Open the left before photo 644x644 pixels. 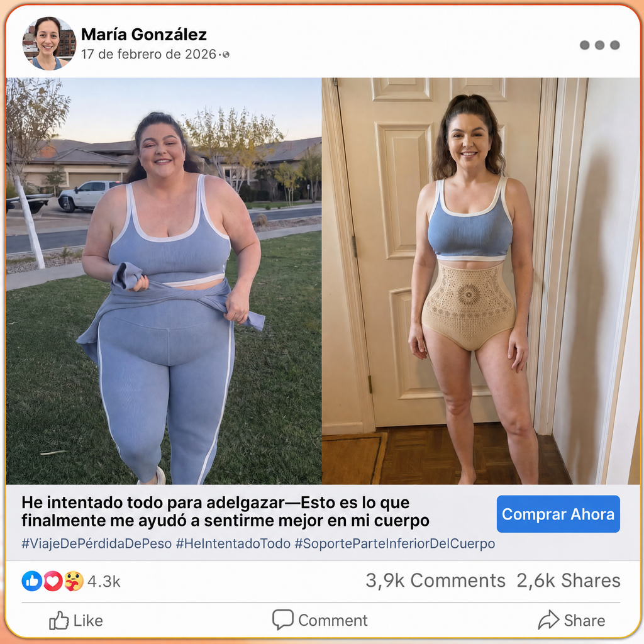tap(164, 281)
